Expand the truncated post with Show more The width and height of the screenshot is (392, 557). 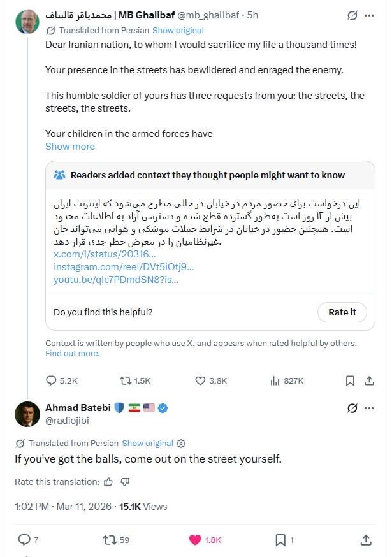[69, 146]
